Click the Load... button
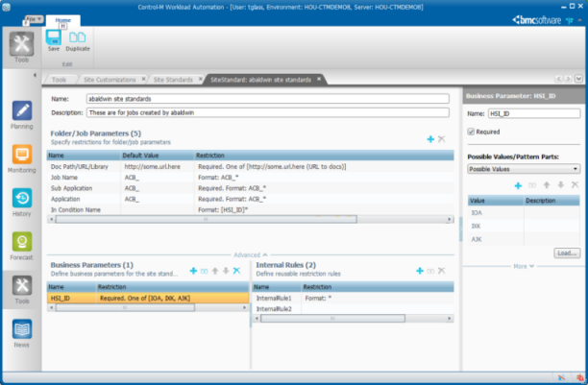588x385 pixels. [x=567, y=253]
